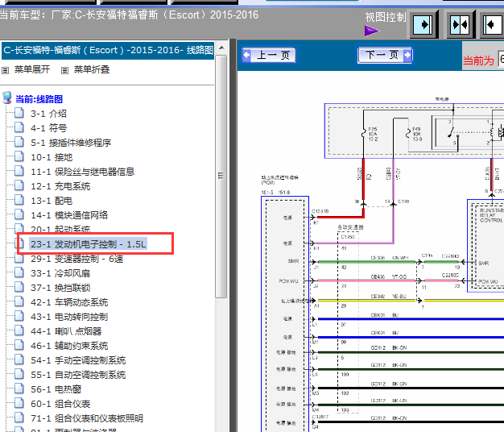Open 13-1 配电 entry
504x432 pixels.
(52, 201)
